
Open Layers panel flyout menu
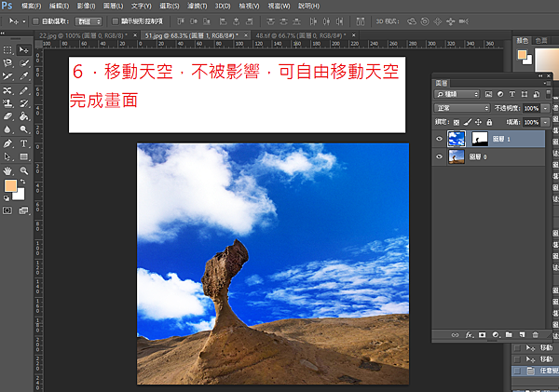tap(548, 83)
